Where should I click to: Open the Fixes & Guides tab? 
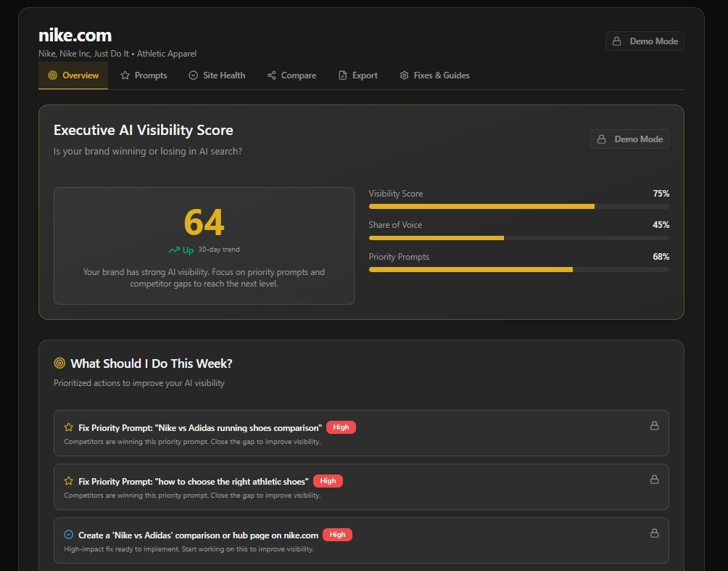click(x=434, y=75)
